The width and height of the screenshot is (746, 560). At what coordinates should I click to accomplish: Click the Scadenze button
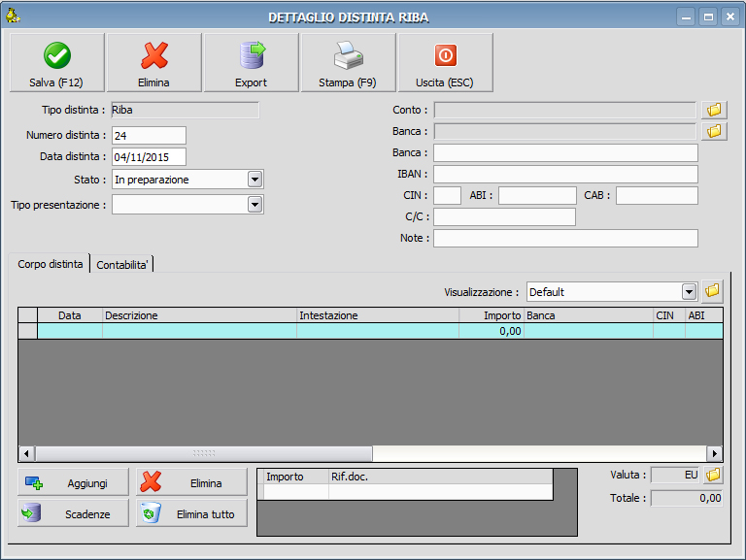click(x=73, y=513)
